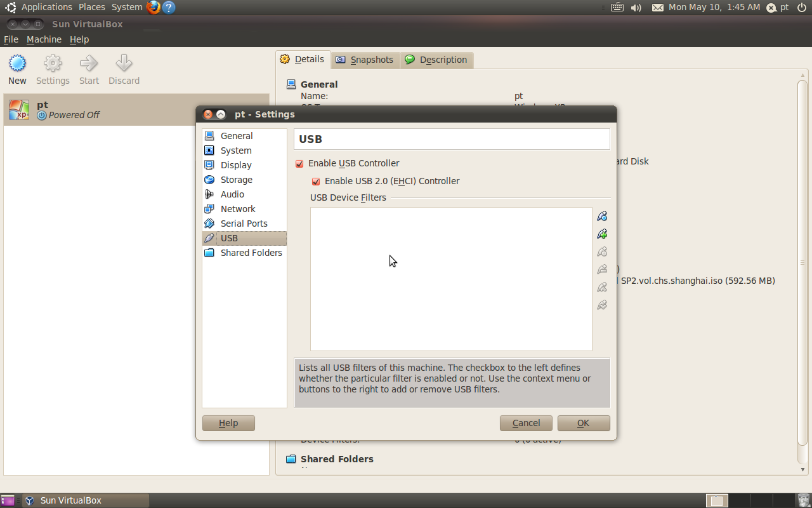Click the Show Desktop icon in bottom panel

tap(8, 500)
